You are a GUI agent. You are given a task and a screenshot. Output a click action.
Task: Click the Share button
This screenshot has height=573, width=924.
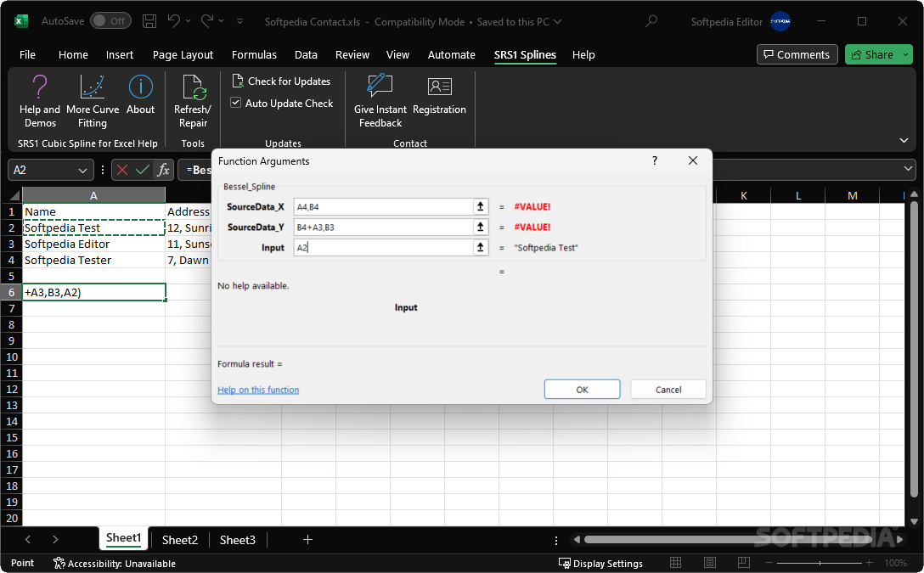coord(872,55)
